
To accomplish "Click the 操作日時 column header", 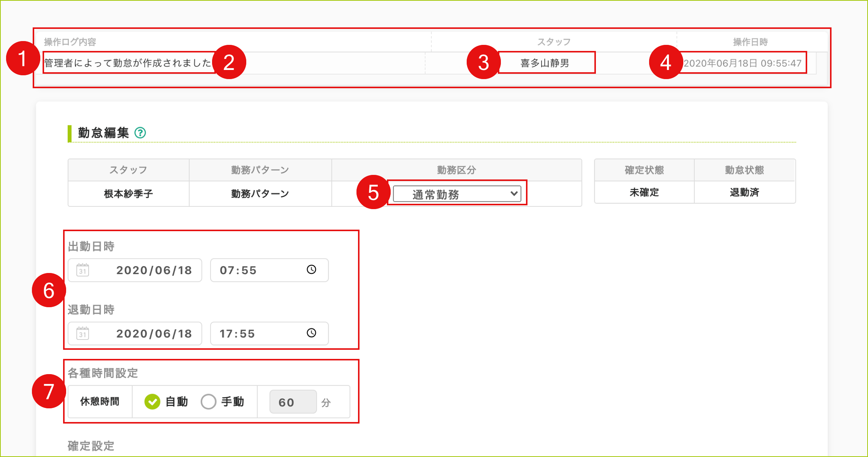I will tap(750, 42).
